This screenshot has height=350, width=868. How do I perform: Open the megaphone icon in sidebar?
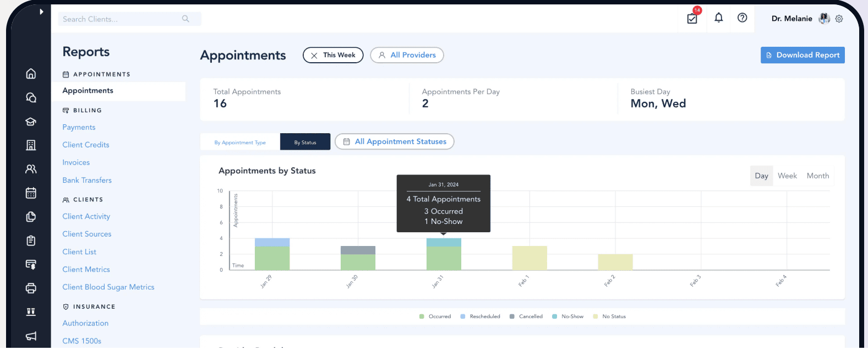pos(31,336)
